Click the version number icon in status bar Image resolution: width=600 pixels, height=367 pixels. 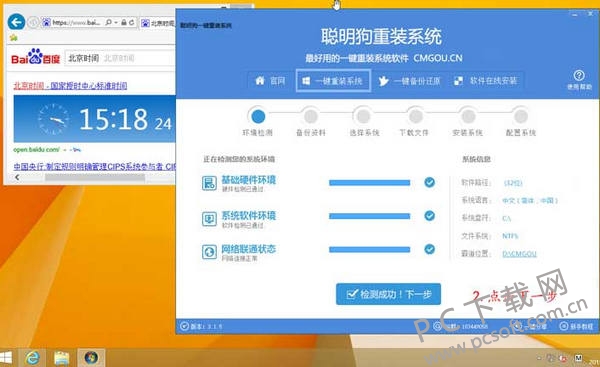pyautogui.click(x=184, y=326)
